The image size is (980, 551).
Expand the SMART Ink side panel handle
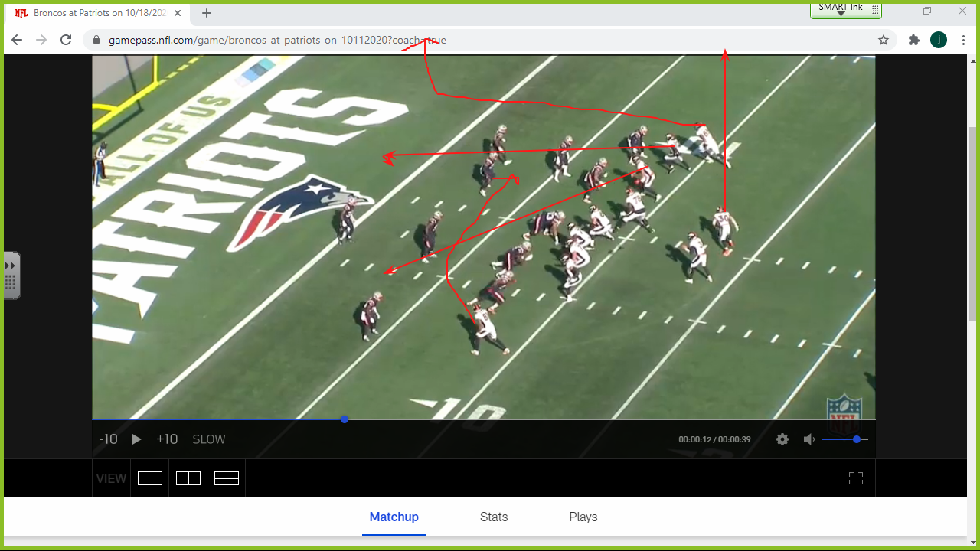[x=11, y=275]
